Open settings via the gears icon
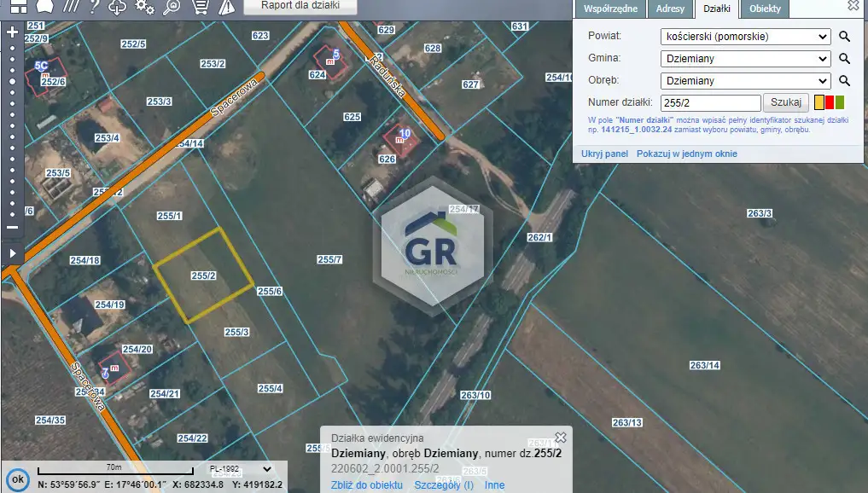 145,8
